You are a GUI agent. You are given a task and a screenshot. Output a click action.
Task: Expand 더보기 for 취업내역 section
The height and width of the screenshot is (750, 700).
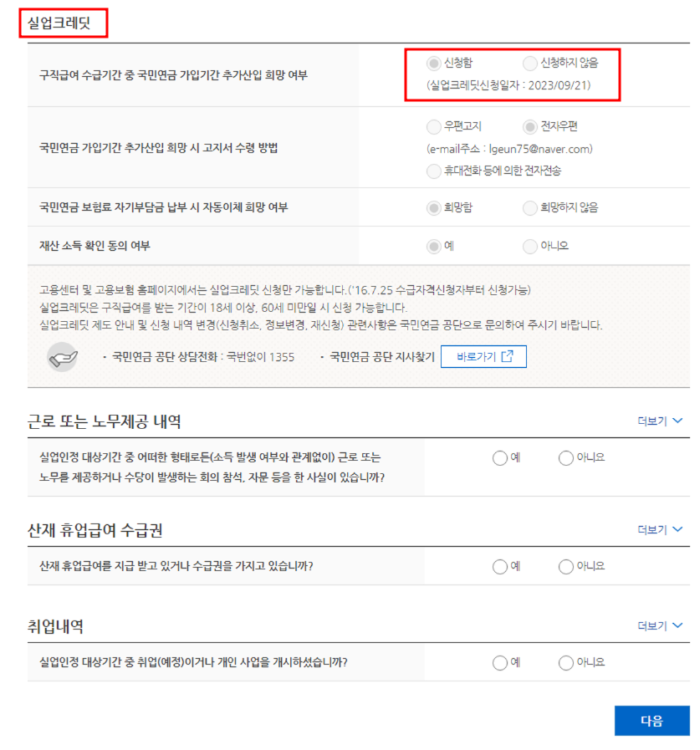660,625
